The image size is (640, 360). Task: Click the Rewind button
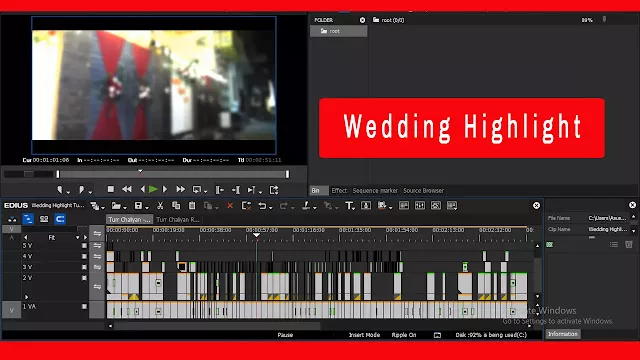point(127,189)
